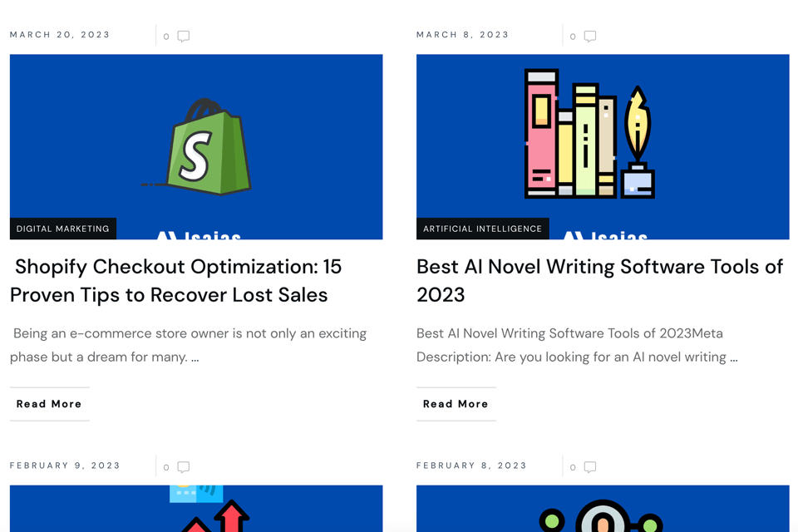Select the Artificial Intelligence category tag
The width and height of the screenshot is (798, 532).
point(482,229)
